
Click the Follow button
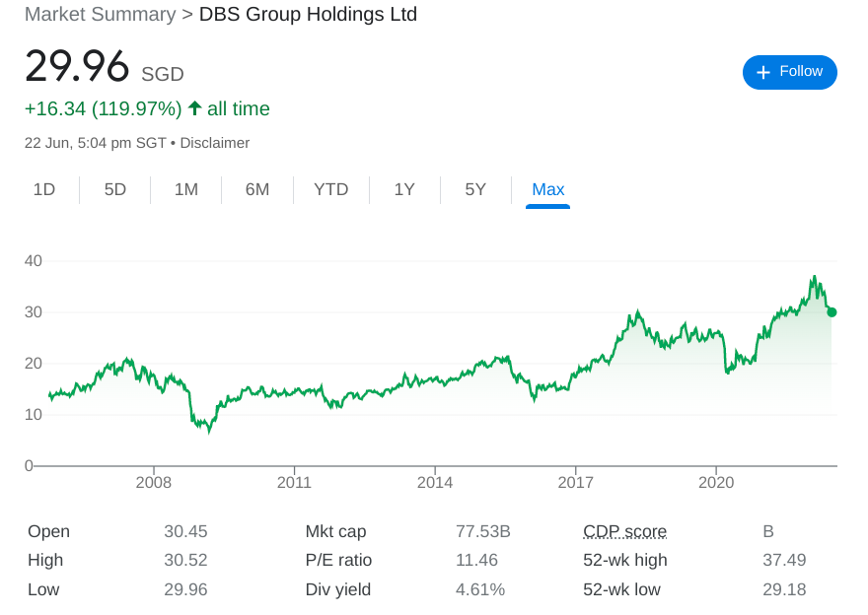coord(789,72)
